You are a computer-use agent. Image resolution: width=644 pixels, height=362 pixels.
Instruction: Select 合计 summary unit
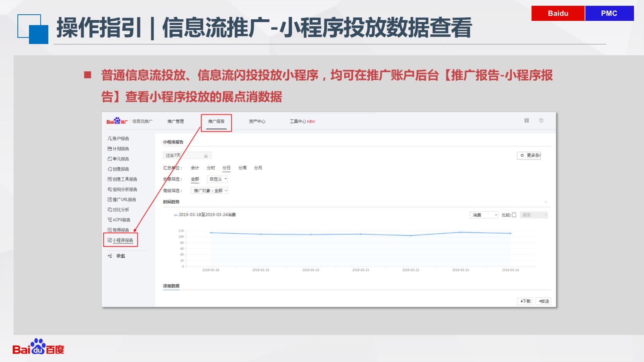tap(195, 168)
